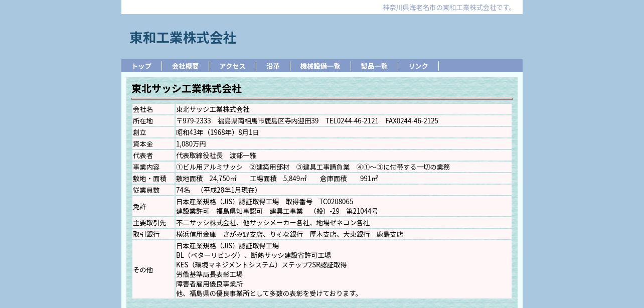Image resolution: width=644 pixels, height=308 pixels.
Task: Click the line 建設業許可 福島県知事認可
Action: coord(277,211)
